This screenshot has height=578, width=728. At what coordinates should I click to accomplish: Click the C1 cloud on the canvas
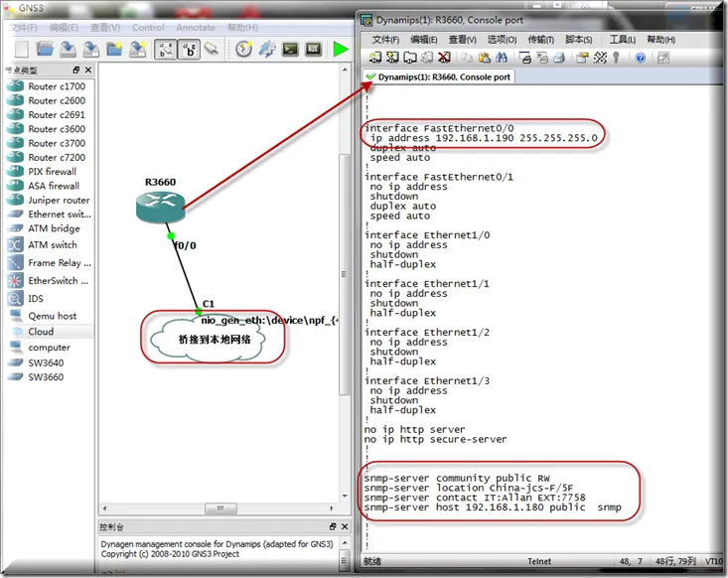[x=208, y=341]
